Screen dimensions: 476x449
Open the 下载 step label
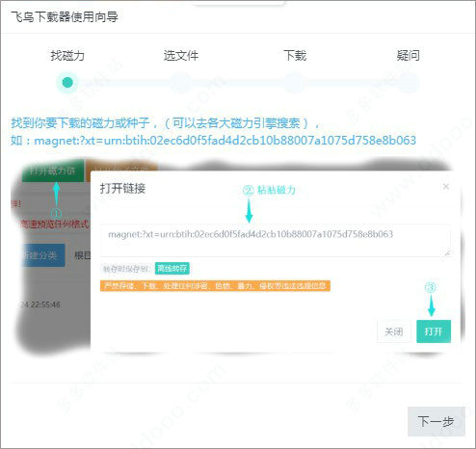tap(295, 56)
